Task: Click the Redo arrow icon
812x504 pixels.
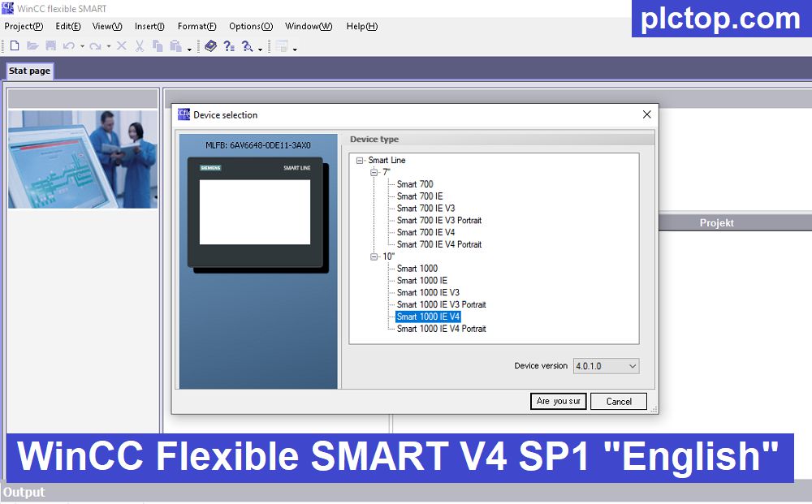Action: [95, 46]
